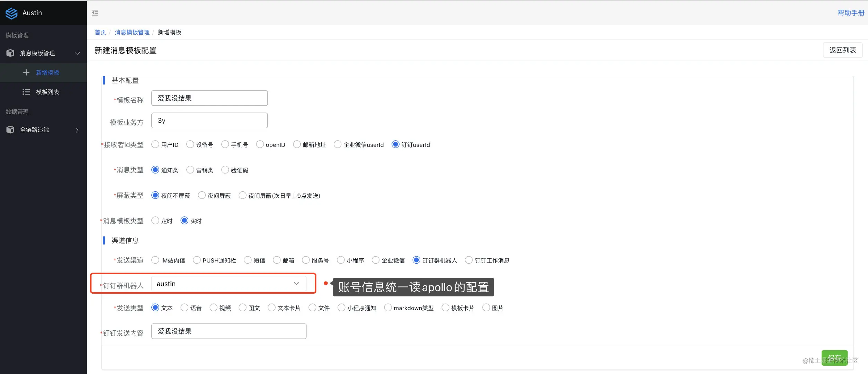The width and height of the screenshot is (868, 374).
Task: Click the plus icon beside 新增模板
Action: pos(26,72)
